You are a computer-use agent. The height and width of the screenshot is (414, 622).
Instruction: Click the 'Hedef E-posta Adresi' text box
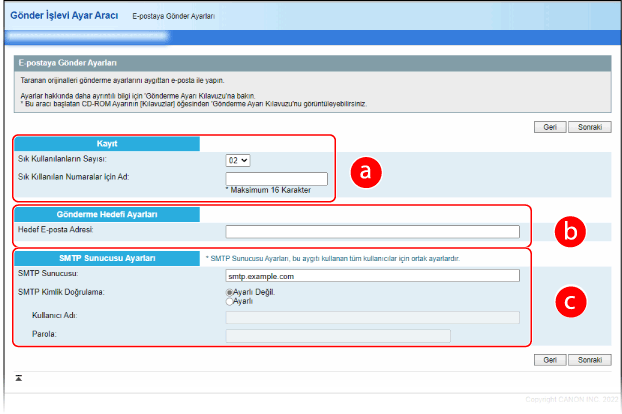tap(372, 232)
